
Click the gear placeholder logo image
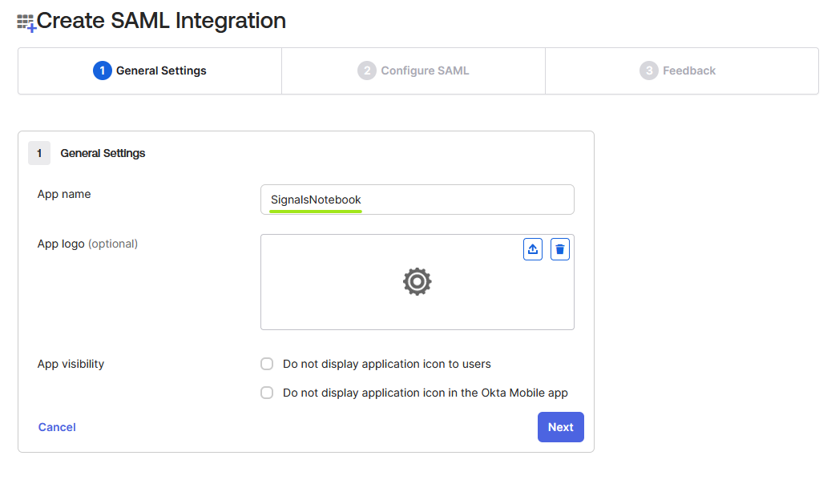(418, 282)
